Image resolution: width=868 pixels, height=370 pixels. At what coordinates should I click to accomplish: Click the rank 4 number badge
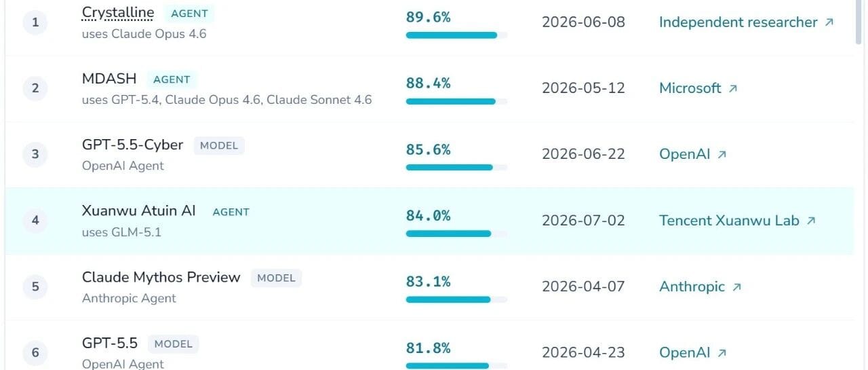coord(35,220)
